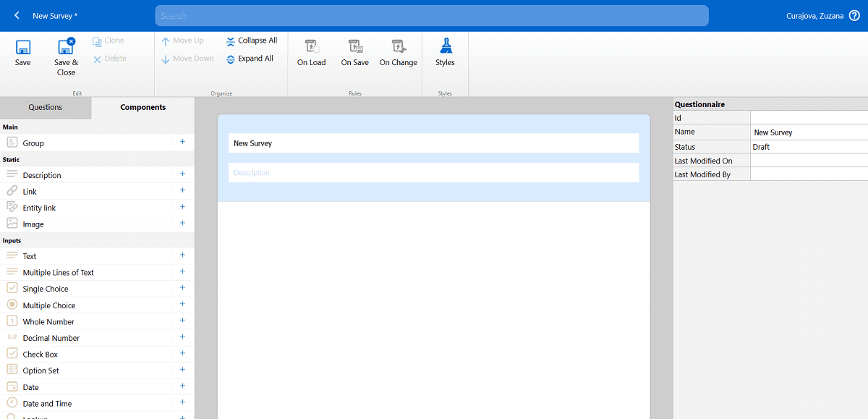Open the Styles brush tool

pyautogui.click(x=446, y=48)
